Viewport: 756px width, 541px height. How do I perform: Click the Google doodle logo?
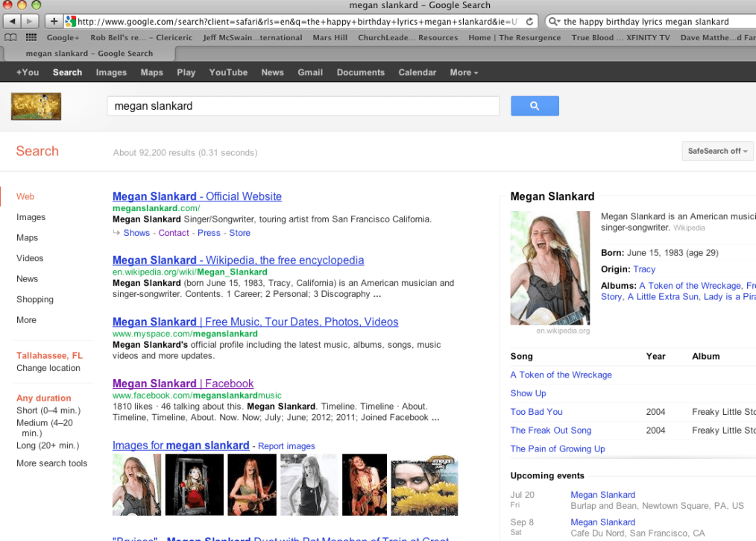point(36,106)
